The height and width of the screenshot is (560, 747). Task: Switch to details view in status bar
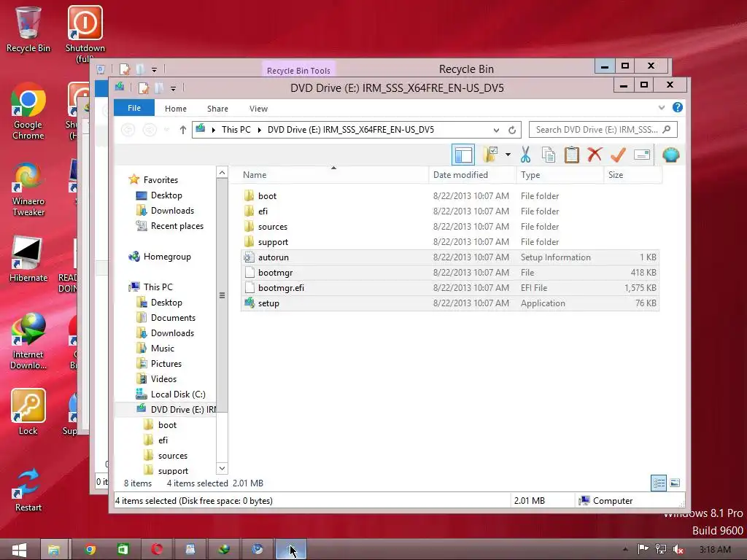click(x=659, y=483)
